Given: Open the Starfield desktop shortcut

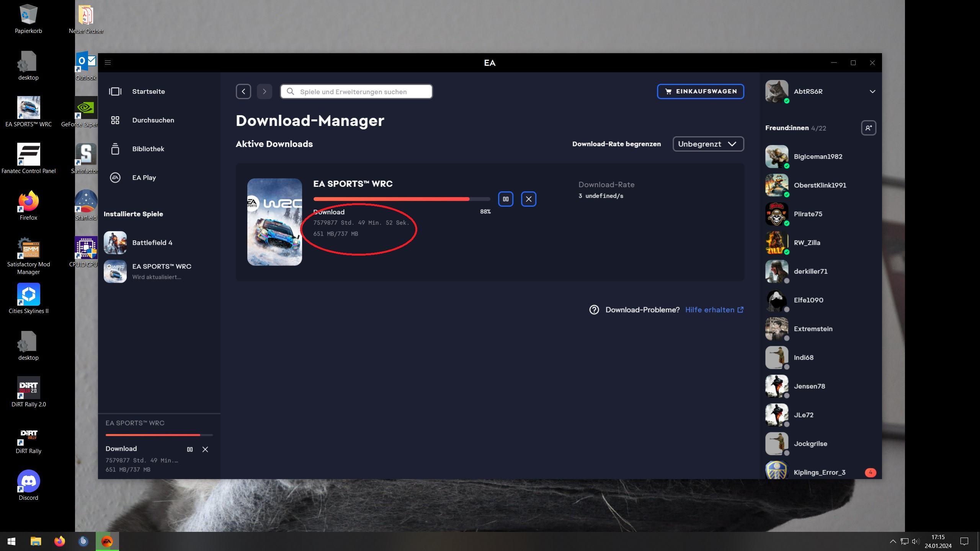Looking at the screenshot, I should (86, 205).
